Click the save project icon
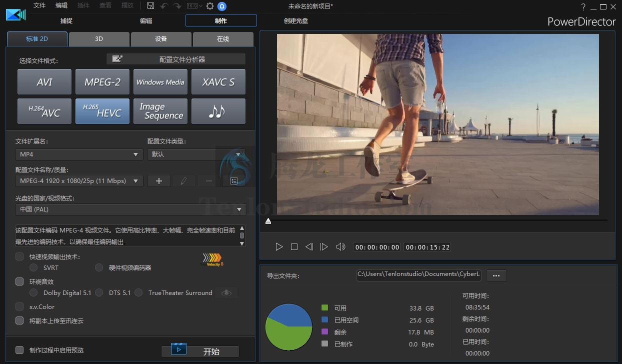Image resolution: width=622 pixels, height=364 pixels. point(150,6)
